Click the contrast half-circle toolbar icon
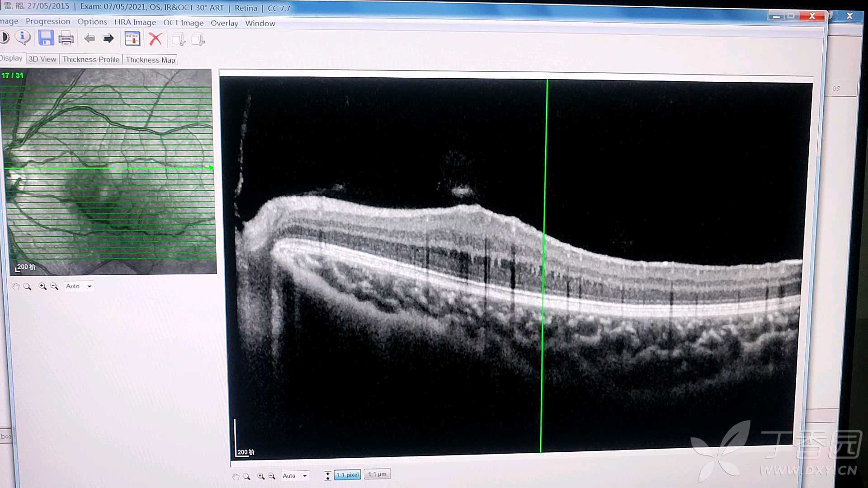Screen dimensions: 868x488 click(x=4, y=37)
